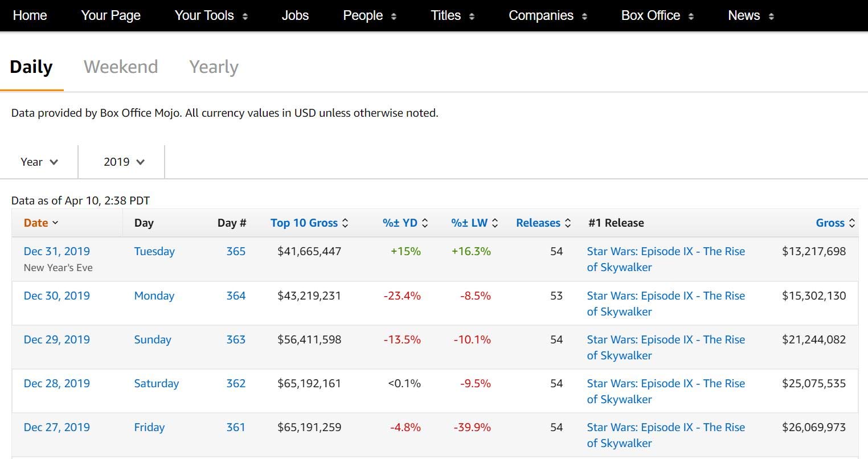Sort by Top 10 Gross column arrows
The width and height of the screenshot is (868, 459).
point(345,223)
